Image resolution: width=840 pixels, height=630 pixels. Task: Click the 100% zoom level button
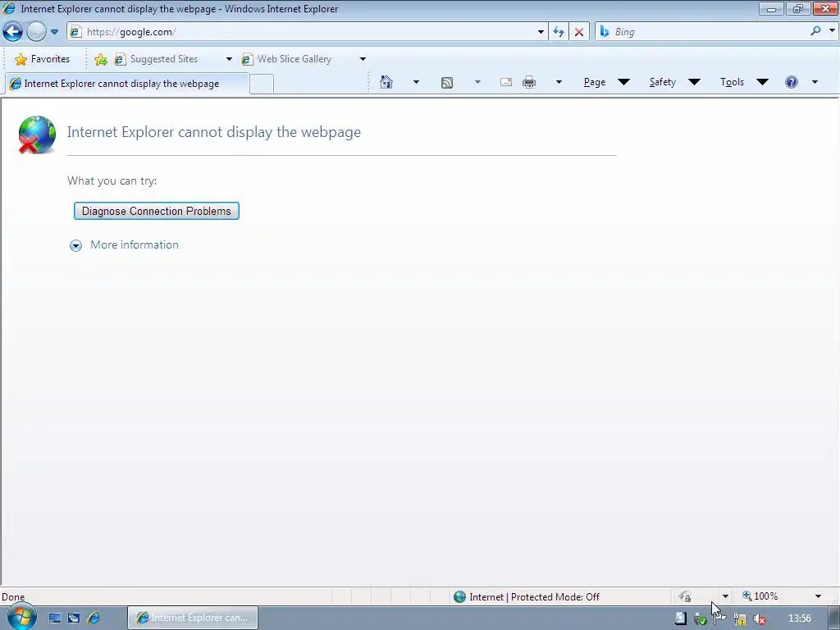pyautogui.click(x=760, y=596)
